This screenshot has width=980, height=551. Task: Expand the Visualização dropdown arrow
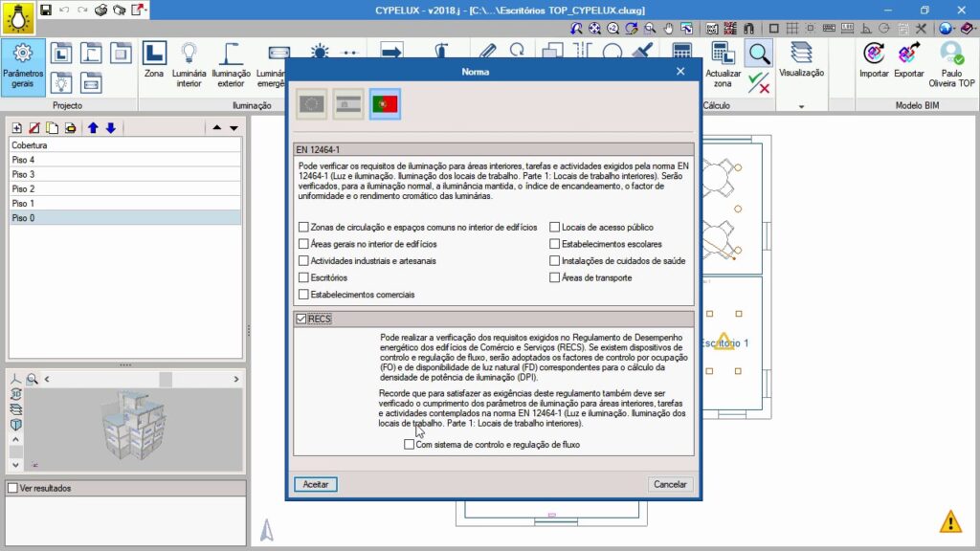(801, 106)
